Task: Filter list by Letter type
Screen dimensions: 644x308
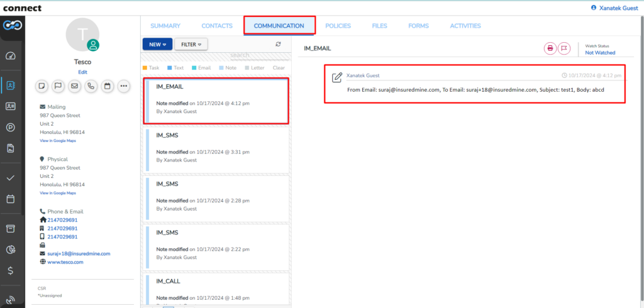Action: (255, 68)
